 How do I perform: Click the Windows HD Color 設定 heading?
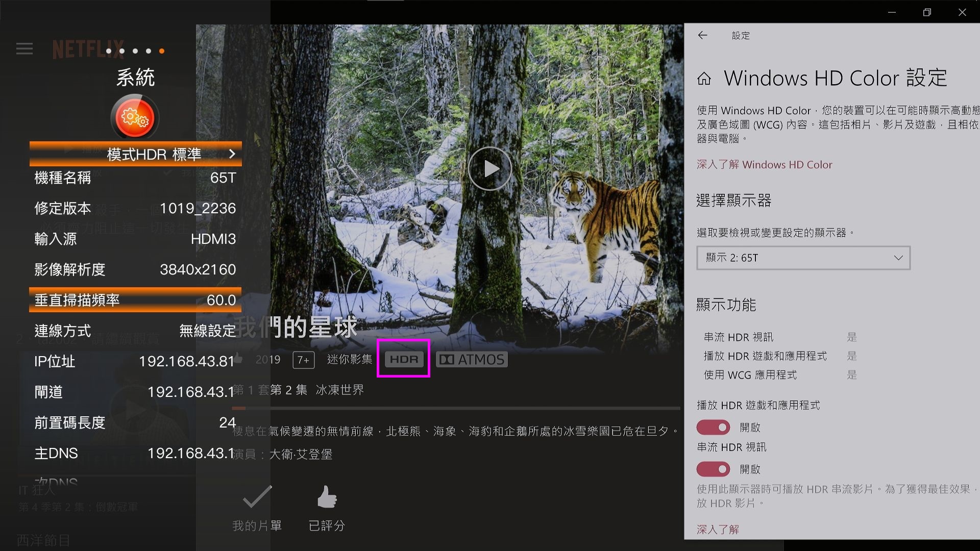pyautogui.click(x=836, y=79)
